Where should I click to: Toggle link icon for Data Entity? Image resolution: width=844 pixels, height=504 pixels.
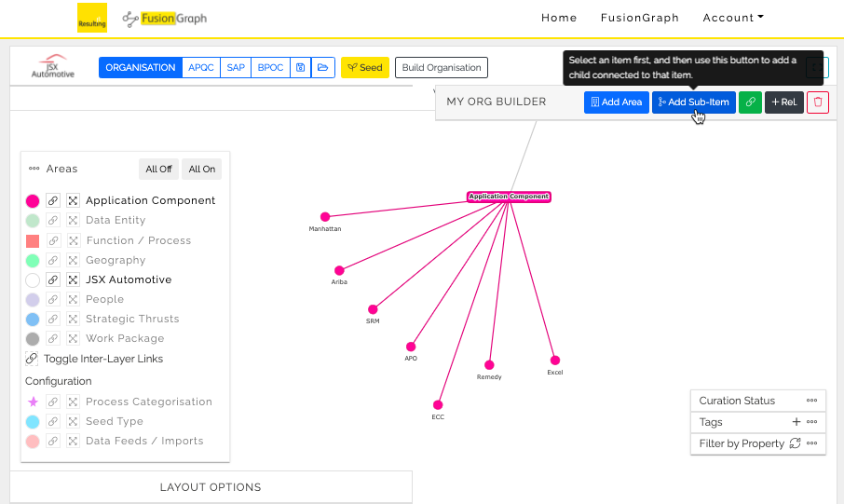coord(53,220)
